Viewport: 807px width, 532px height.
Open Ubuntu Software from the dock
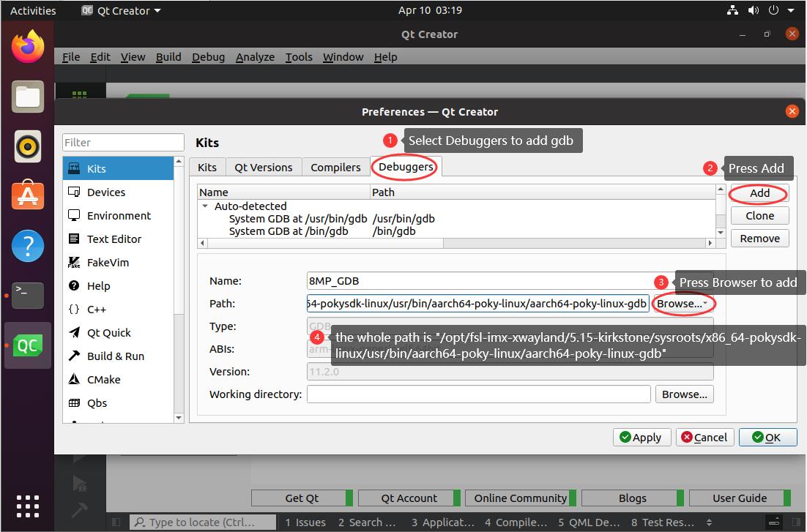pos(28,195)
